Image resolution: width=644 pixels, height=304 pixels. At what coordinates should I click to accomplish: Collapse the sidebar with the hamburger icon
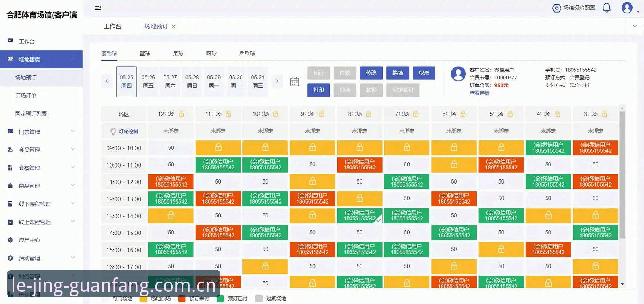[x=98, y=7]
